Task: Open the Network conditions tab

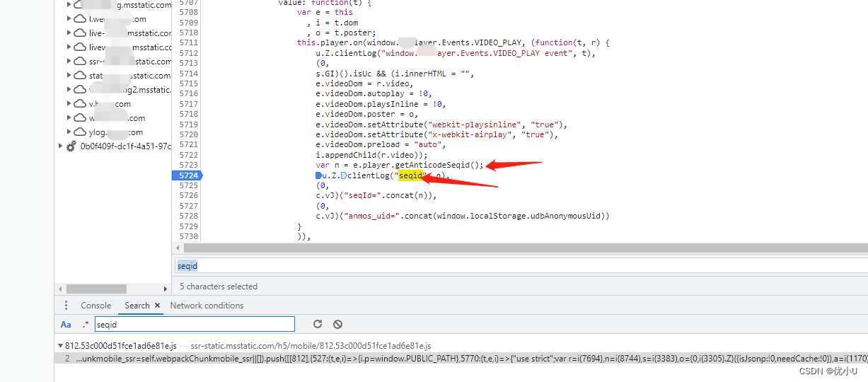Action: point(207,306)
